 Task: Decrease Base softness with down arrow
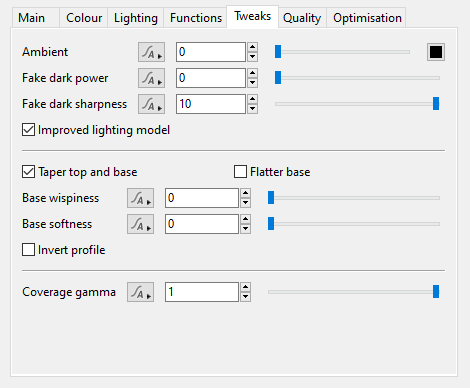(246, 229)
